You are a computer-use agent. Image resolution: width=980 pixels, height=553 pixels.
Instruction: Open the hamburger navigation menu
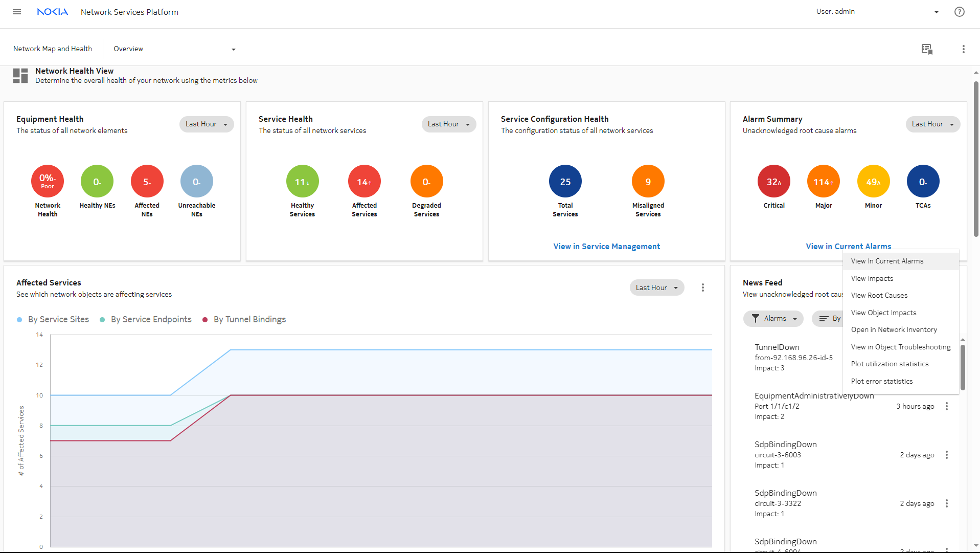[x=17, y=12]
